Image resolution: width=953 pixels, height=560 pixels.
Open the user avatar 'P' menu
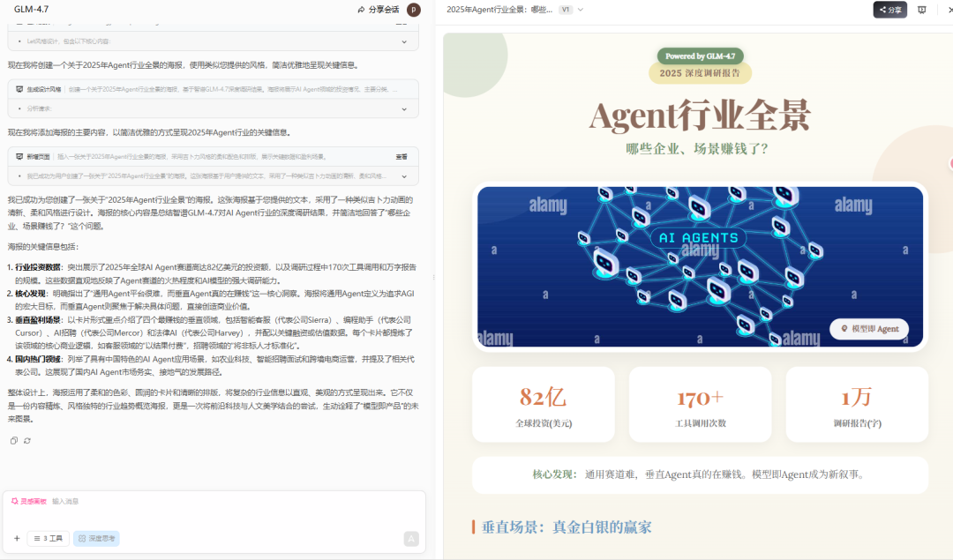coord(414,9)
